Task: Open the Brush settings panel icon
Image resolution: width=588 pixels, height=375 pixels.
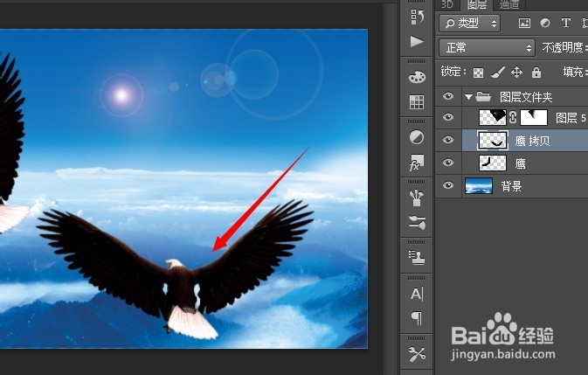Action: [417, 222]
